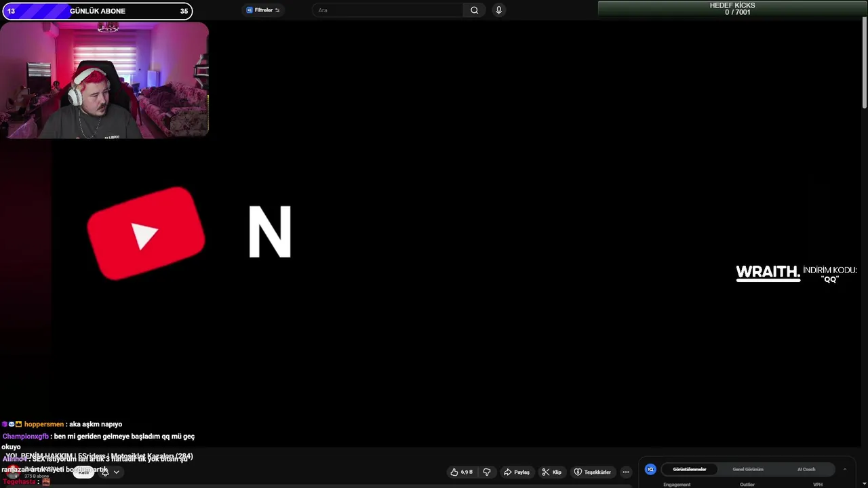The width and height of the screenshot is (868, 488).
Task: Share the video via Paylaş
Action: (516, 472)
